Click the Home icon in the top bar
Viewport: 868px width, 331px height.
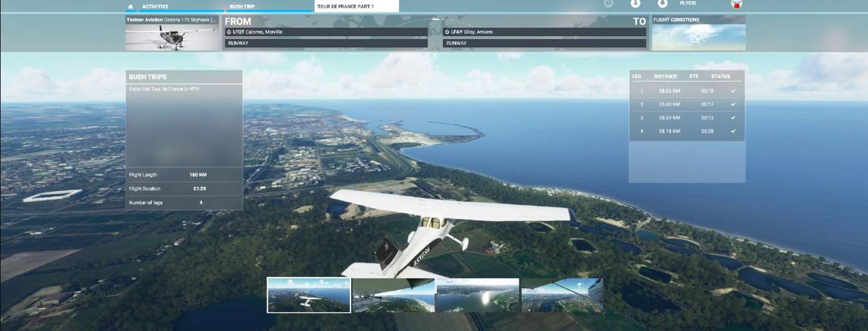(x=130, y=6)
